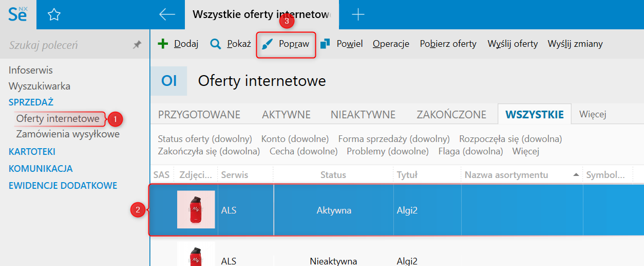Viewport: 644px width, 266px height.
Task: Open the Operacje menu
Action: (x=391, y=44)
